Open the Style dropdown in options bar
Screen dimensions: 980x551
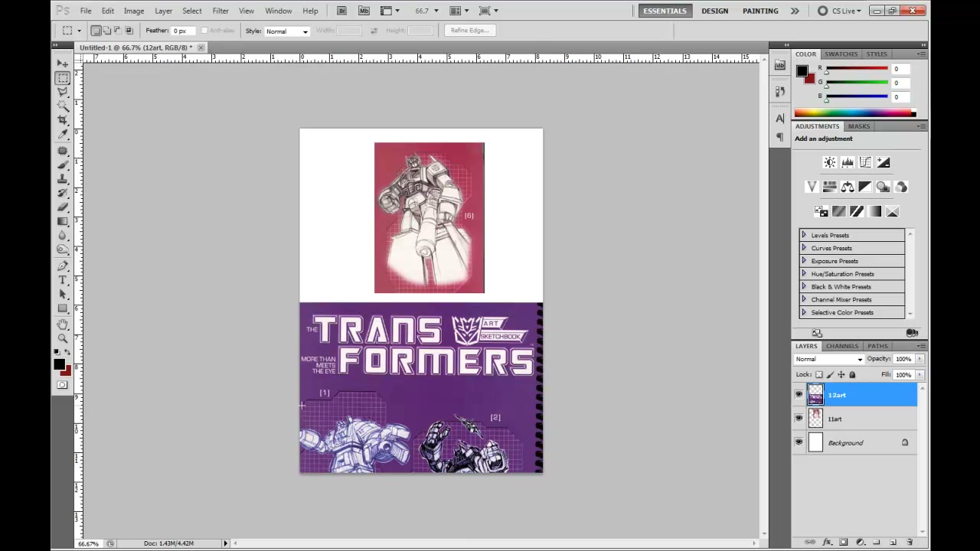tap(287, 31)
